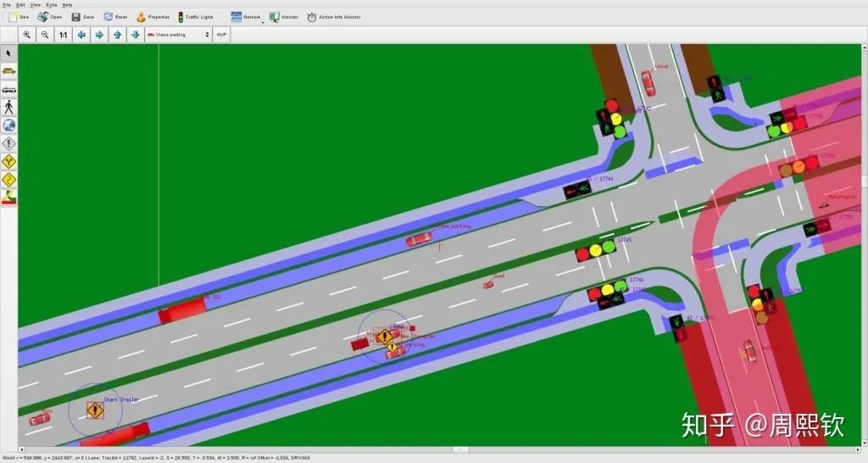Click the zoom out magnifier
The width and height of the screenshot is (868, 463).
tap(45, 35)
